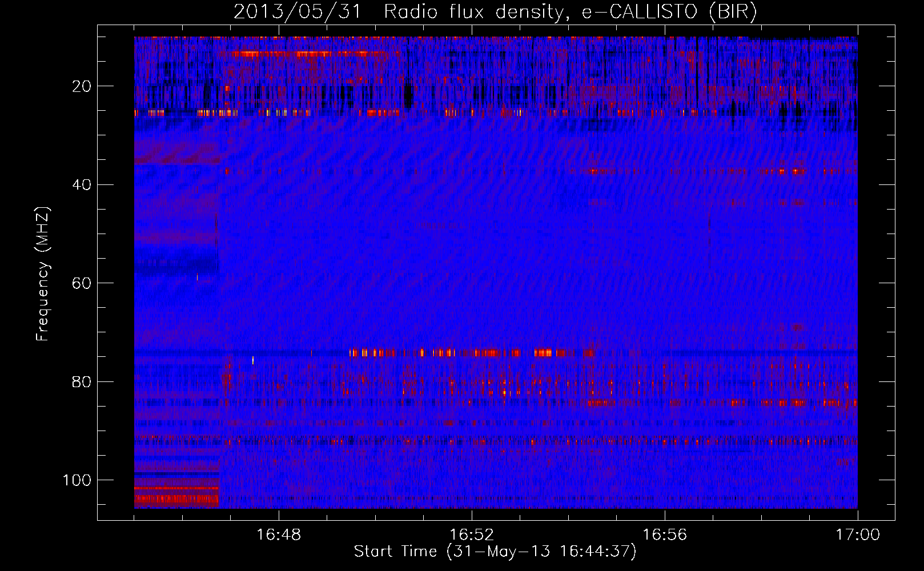Click the 16:56 time tick label
The width and height of the screenshot is (924, 571).
pos(665,535)
